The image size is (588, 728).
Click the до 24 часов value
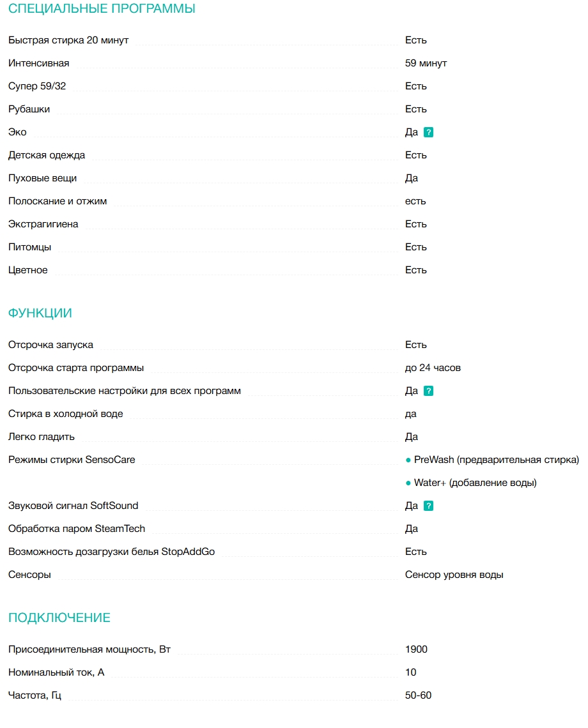[x=433, y=368]
